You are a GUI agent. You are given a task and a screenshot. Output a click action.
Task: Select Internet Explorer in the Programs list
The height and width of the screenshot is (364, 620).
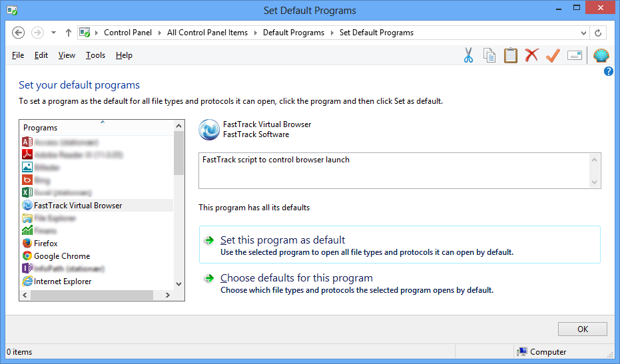pos(97,281)
